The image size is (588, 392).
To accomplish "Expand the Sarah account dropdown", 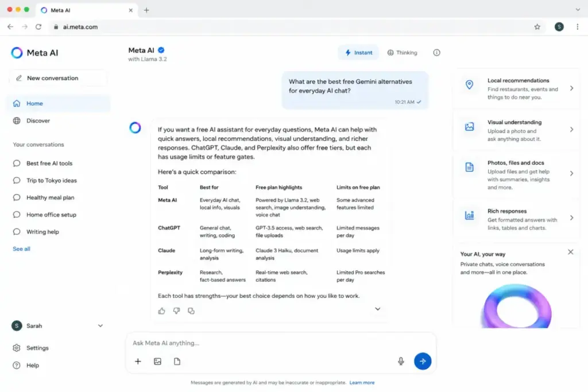I will pos(100,325).
